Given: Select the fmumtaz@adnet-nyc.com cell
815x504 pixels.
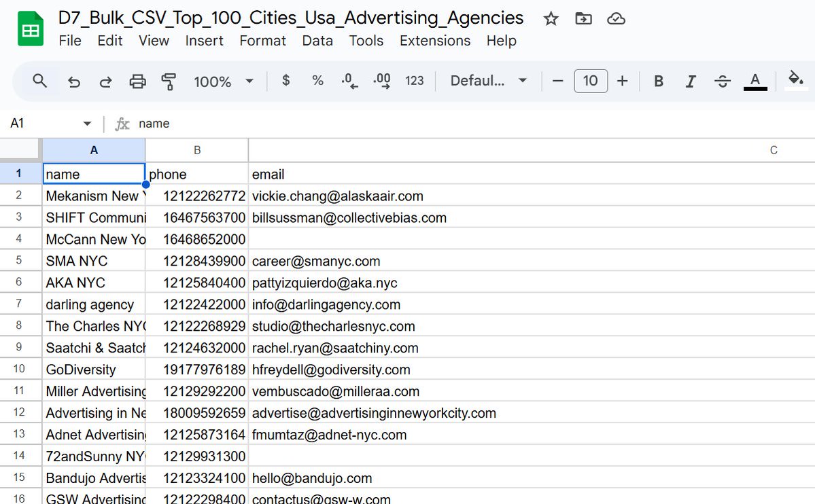Looking at the screenshot, I should pyautogui.click(x=532, y=434).
